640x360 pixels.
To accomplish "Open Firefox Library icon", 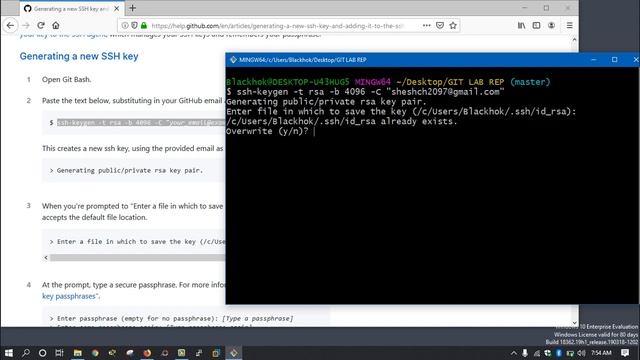I will pyautogui.click(x=522, y=25).
